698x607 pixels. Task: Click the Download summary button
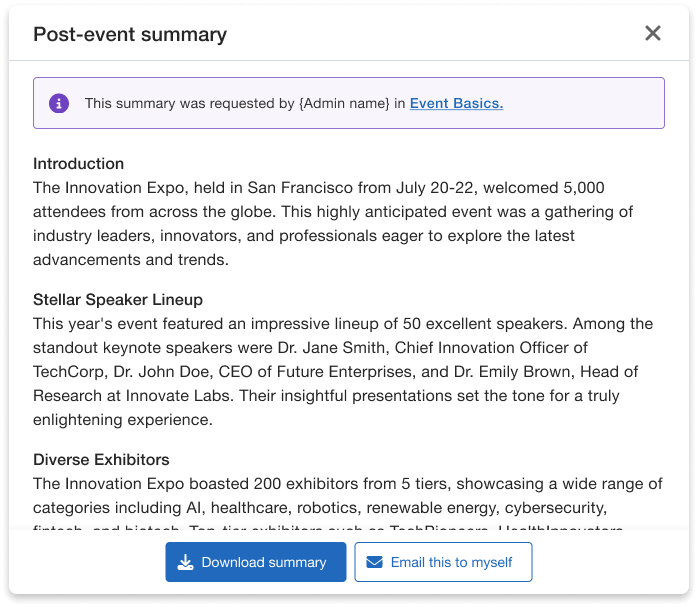(256, 562)
